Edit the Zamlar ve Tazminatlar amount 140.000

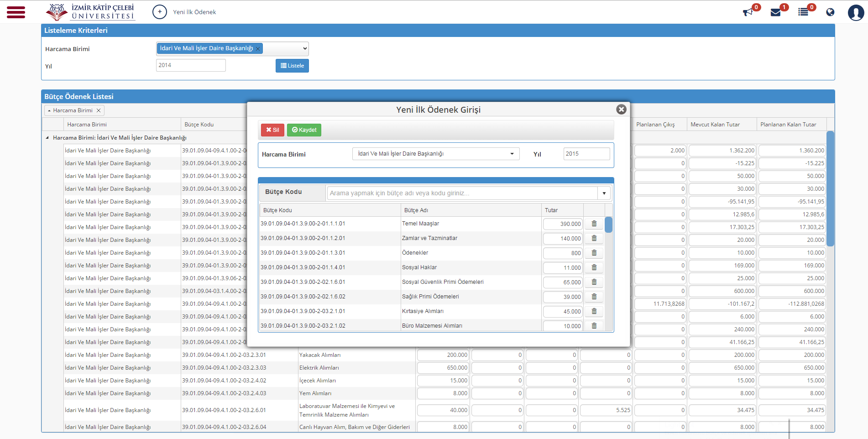tap(563, 239)
